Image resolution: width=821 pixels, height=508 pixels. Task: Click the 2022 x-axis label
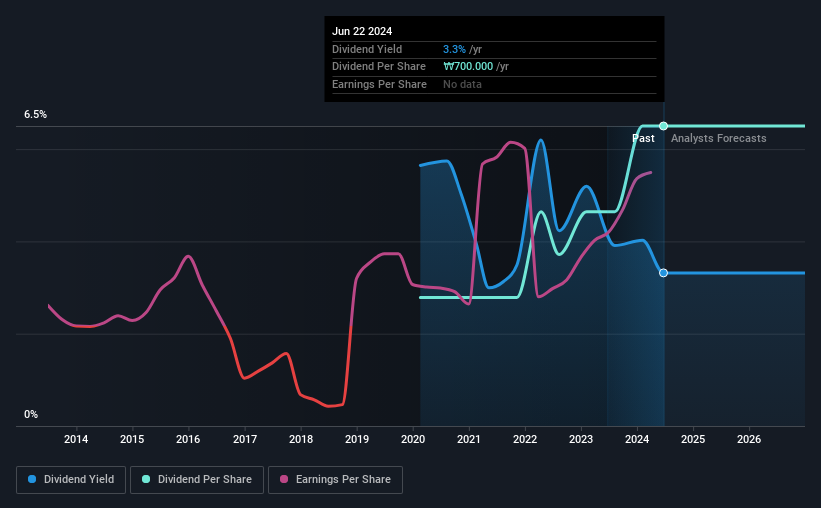pyautogui.click(x=525, y=439)
